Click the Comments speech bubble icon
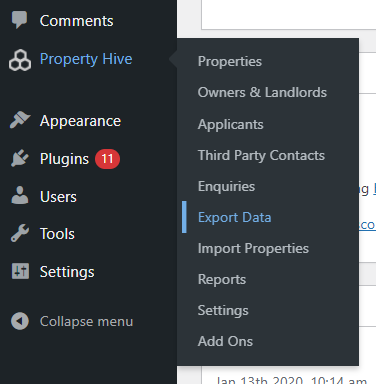 tap(20, 20)
